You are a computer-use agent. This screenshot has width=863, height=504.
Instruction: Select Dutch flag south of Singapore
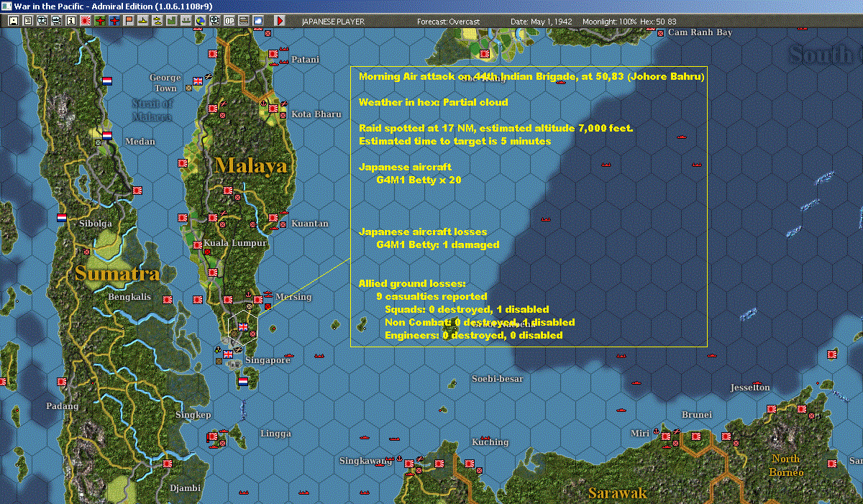pos(243,381)
